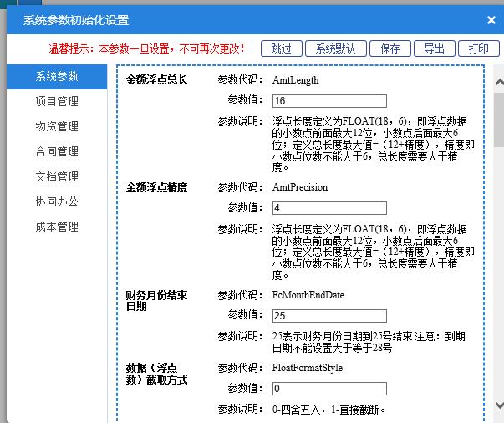Select 协同办公 in the sidebar
The width and height of the screenshot is (504, 423).
(x=57, y=202)
